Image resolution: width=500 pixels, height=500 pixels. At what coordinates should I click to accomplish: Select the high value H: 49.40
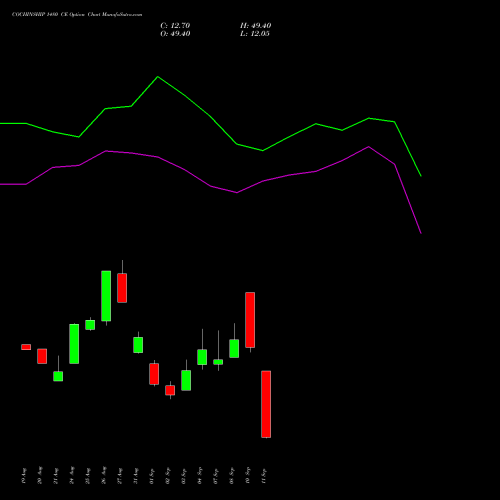[256, 26]
